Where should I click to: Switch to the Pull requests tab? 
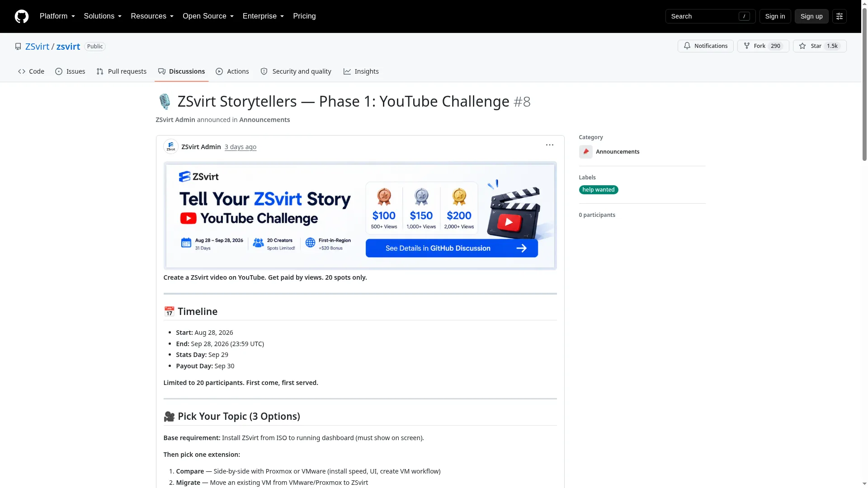click(x=122, y=71)
